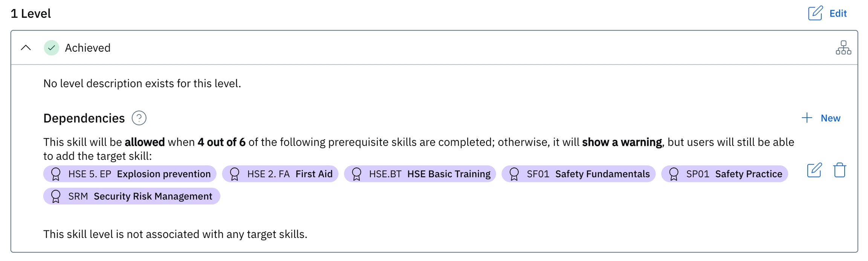
Task: Click the green Achieved checkmark icon
Action: [52, 48]
